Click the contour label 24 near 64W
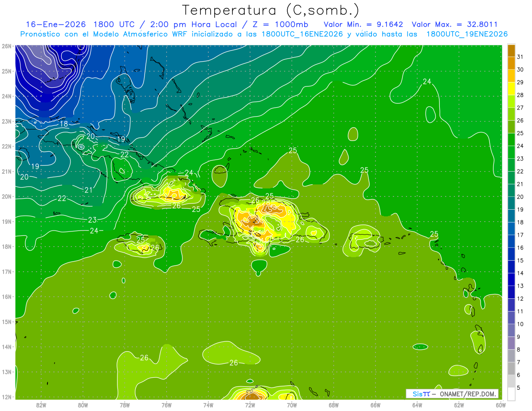 (x=427, y=82)
